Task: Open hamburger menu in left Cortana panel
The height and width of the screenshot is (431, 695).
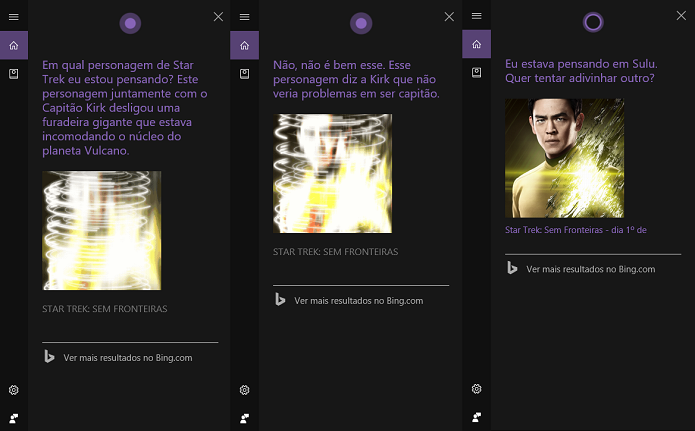Action: click(14, 17)
